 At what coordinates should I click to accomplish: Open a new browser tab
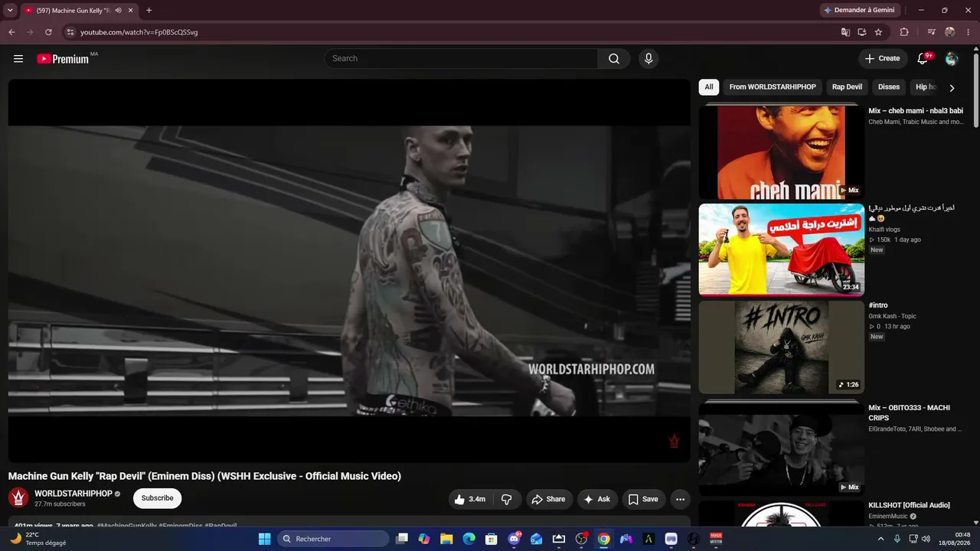tap(149, 11)
